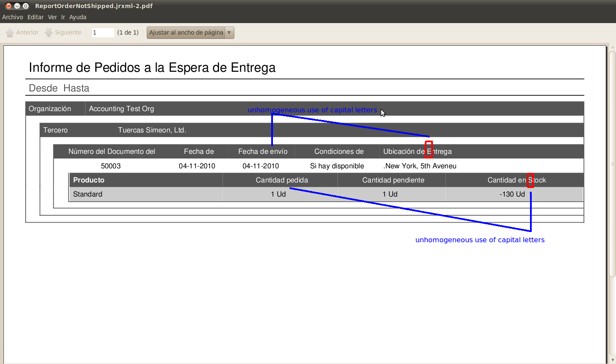Click the page number input field
Screen dimensions: 616x364
coord(103,32)
